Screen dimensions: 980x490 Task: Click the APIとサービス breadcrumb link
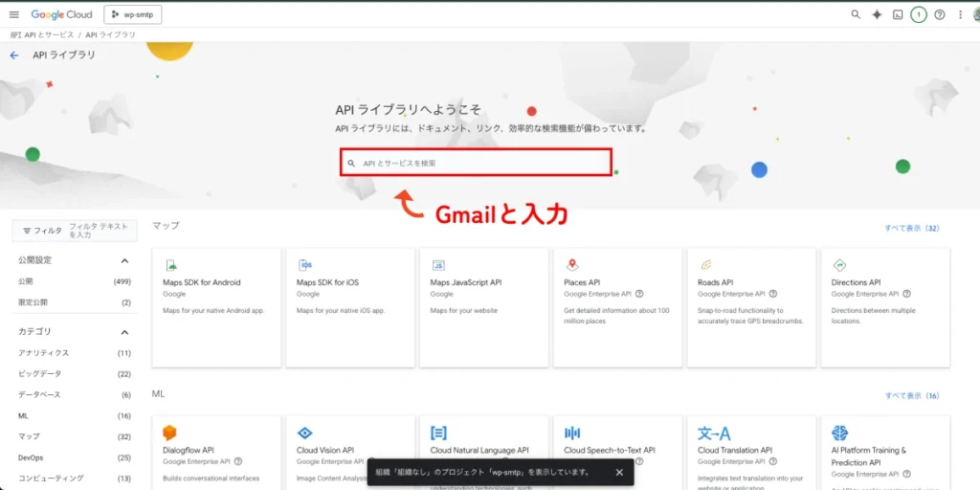point(46,34)
